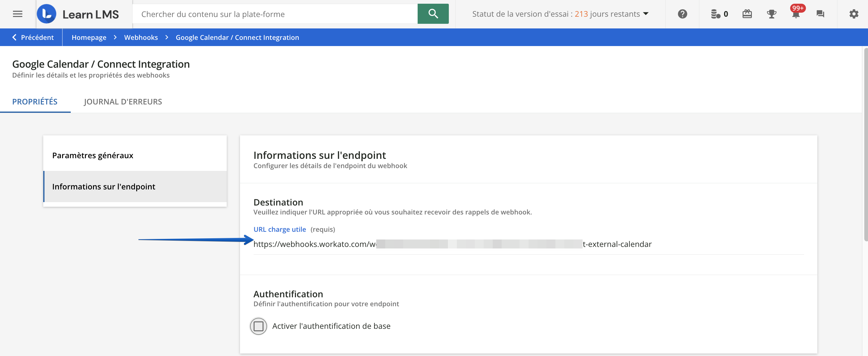
Task: Enable basic authentication checkbox
Action: pyautogui.click(x=259, y=326)
